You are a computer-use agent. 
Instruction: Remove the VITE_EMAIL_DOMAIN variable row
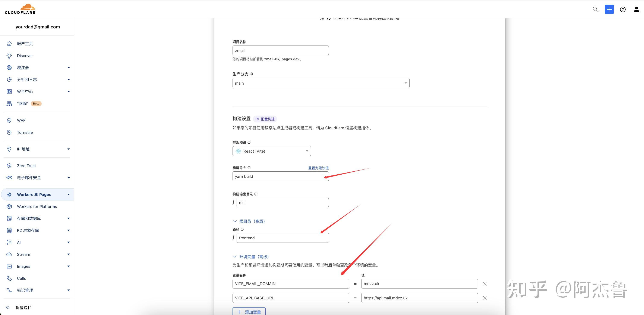[x=484, y=283]
